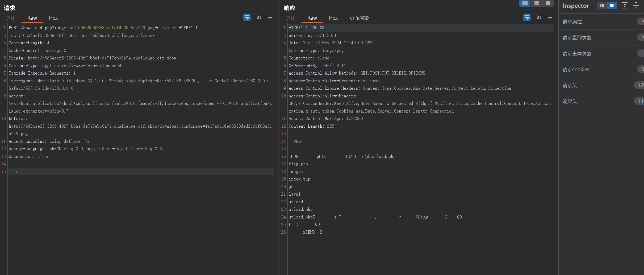Switch to single combined tab layout
The image size is (644, 275).
(x=548, y=3)
